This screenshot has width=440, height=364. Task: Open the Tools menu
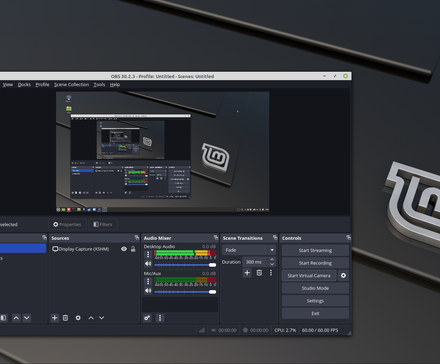point(99,85)
